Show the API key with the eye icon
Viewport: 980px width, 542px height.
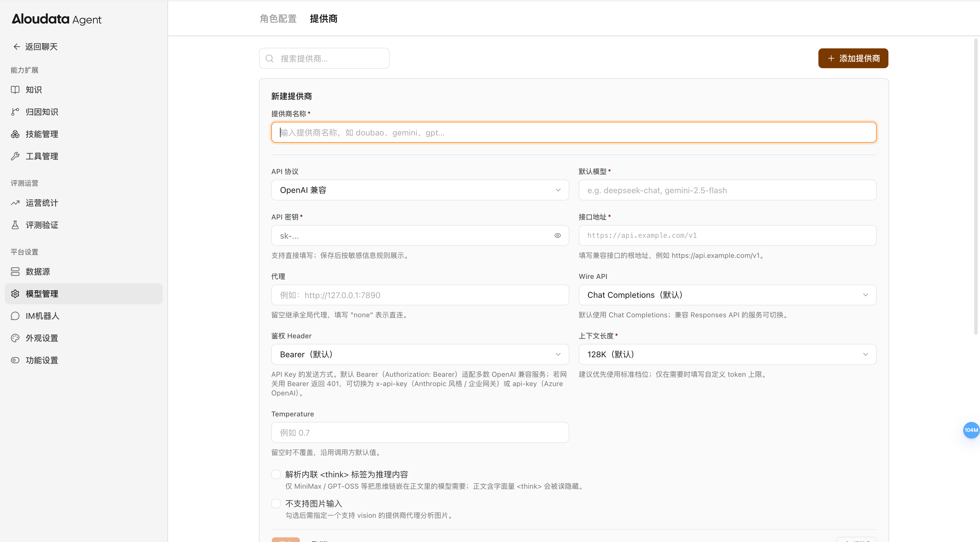tap(557, 235)
